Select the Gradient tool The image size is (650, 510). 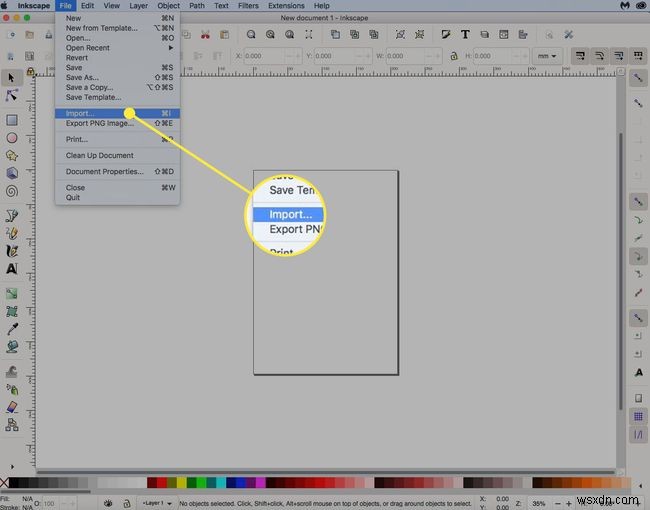[x=12, y=294]
